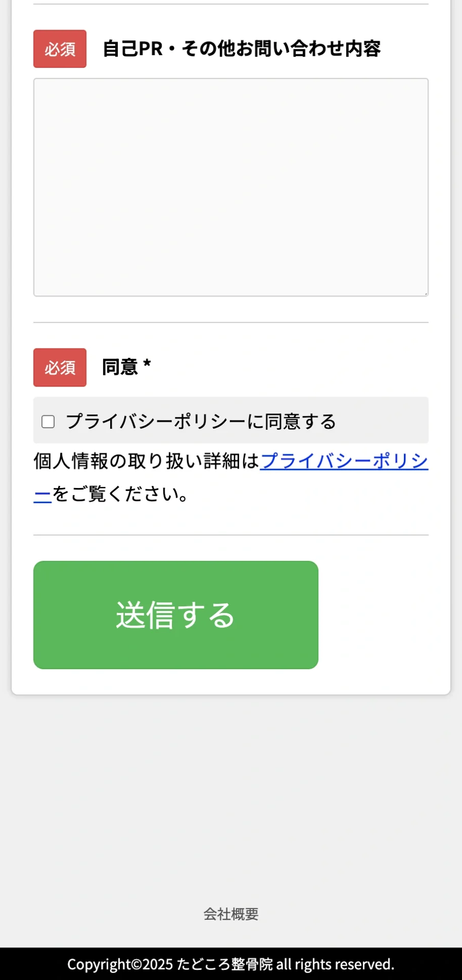Click the 必須 badge beside 自己PR heading

[59, 50]
